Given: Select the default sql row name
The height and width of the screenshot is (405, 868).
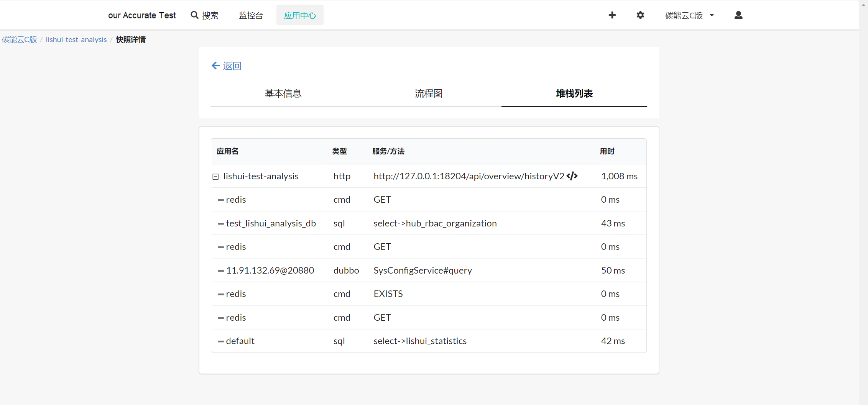Looking at the screenshot, I should coord(240,341).
